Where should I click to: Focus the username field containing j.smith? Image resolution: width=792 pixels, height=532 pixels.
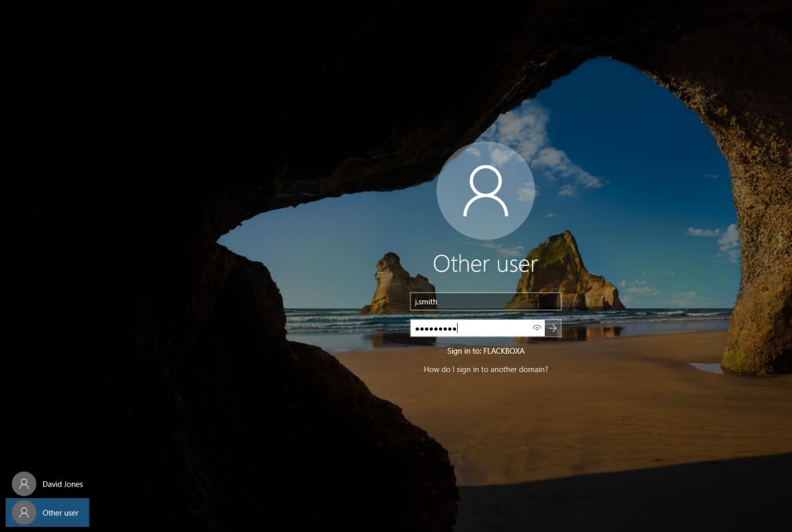coord(485,302)
